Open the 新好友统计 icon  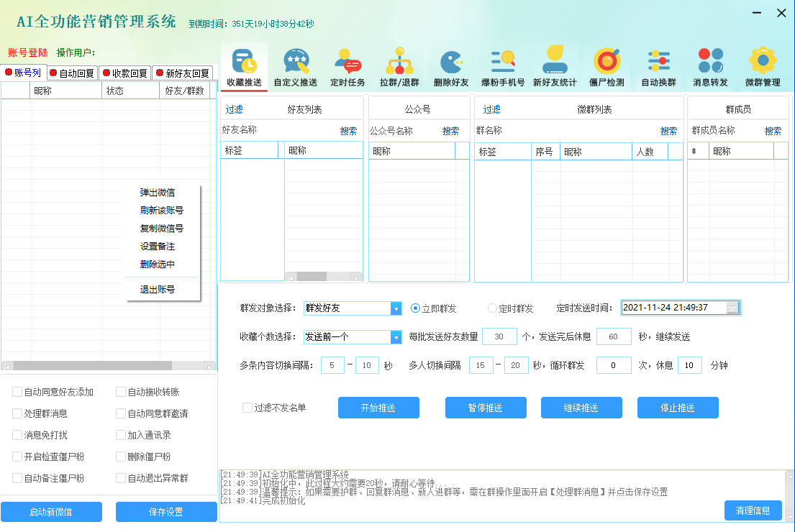tap(555, 68)
